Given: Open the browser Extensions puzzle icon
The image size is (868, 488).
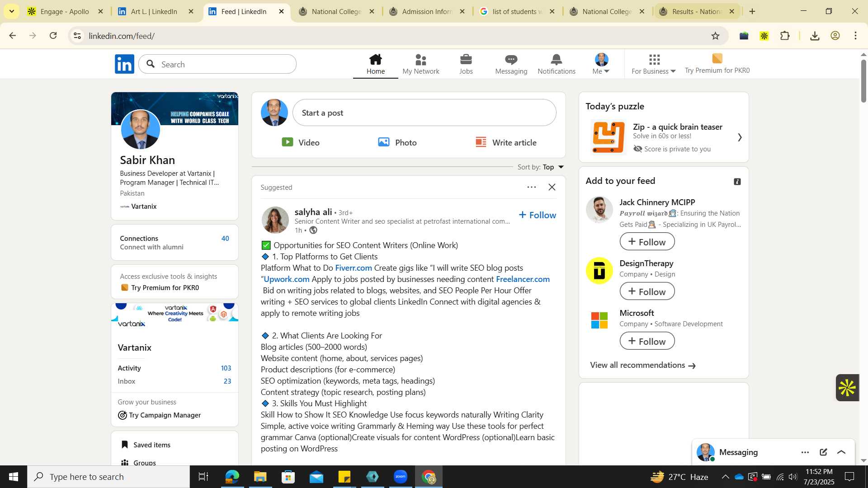Looking at the screenshot, I should click(785, 36).
